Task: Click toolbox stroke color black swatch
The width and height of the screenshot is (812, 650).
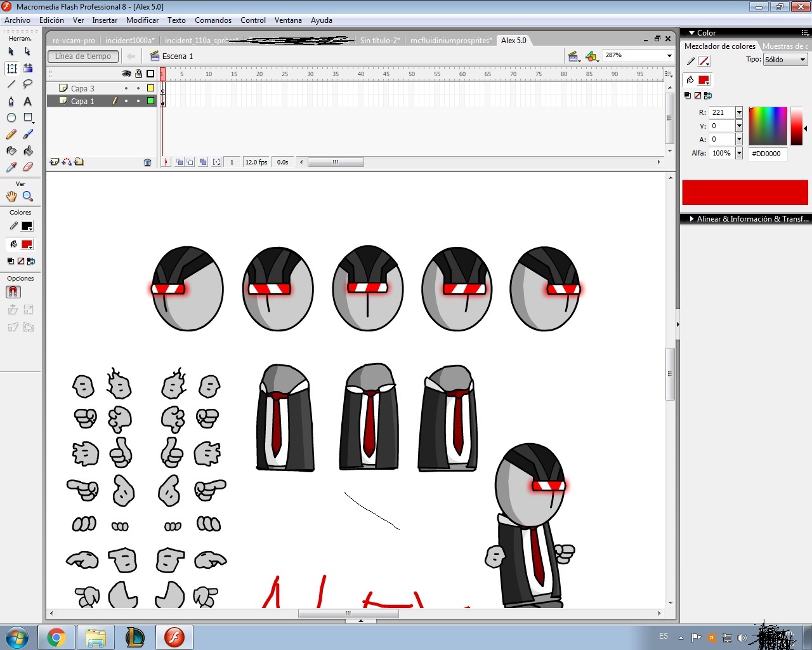Action: pyautogui.click(x=27, y=226)
